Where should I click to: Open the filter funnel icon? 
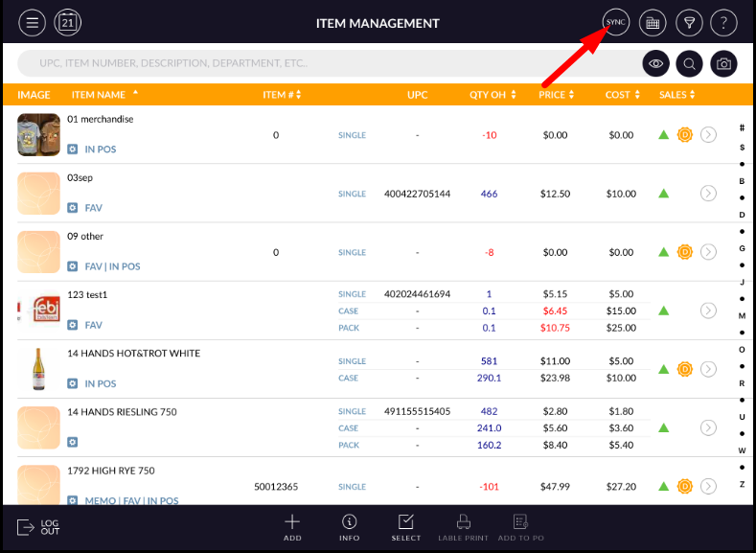pyautogui.click(x=689, y=22)
